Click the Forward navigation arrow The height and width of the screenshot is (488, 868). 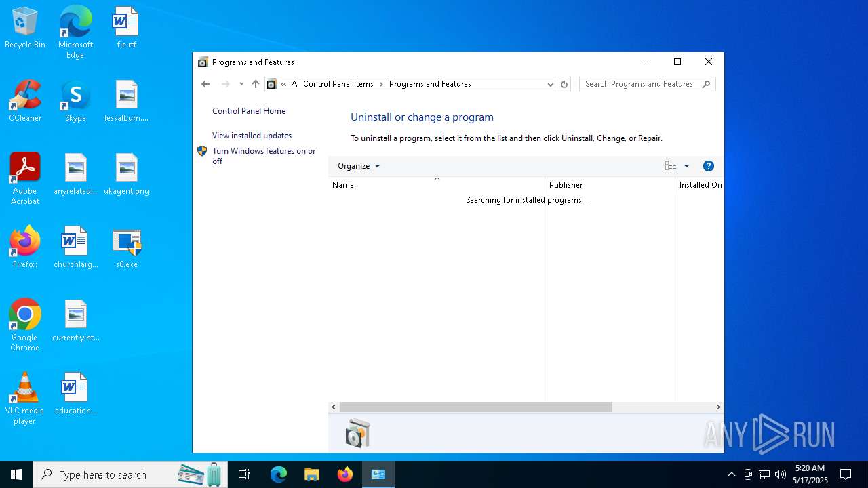(x=226, y=84)
